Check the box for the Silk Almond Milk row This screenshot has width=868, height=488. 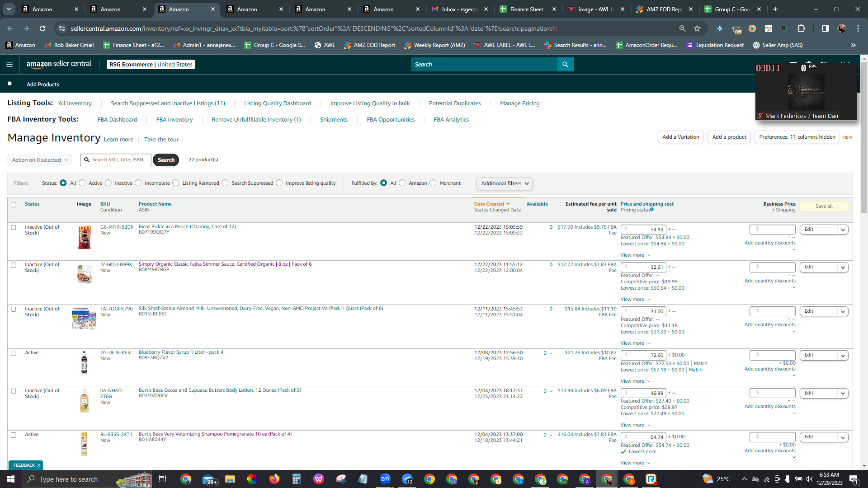pos(14,309)
